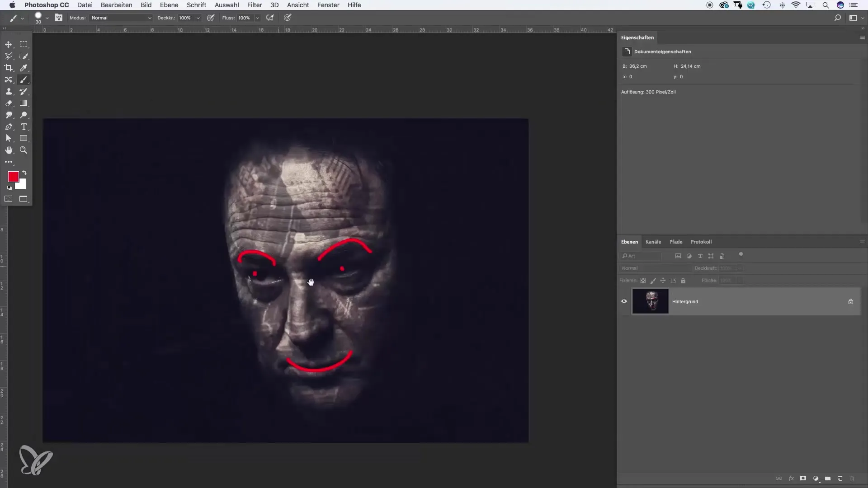Open the tool preset picker dropdown

(x=22, y=18)
